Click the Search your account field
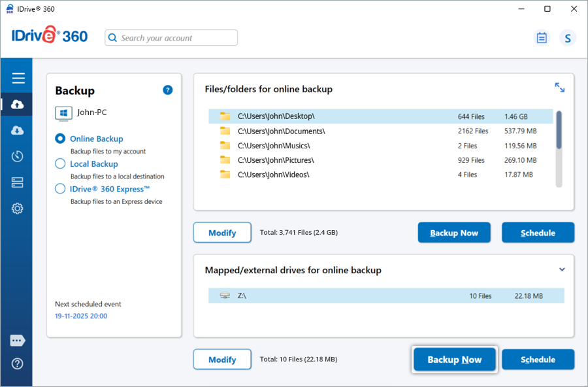This screenshot has width=588, height=387. [x=171, y=38]
